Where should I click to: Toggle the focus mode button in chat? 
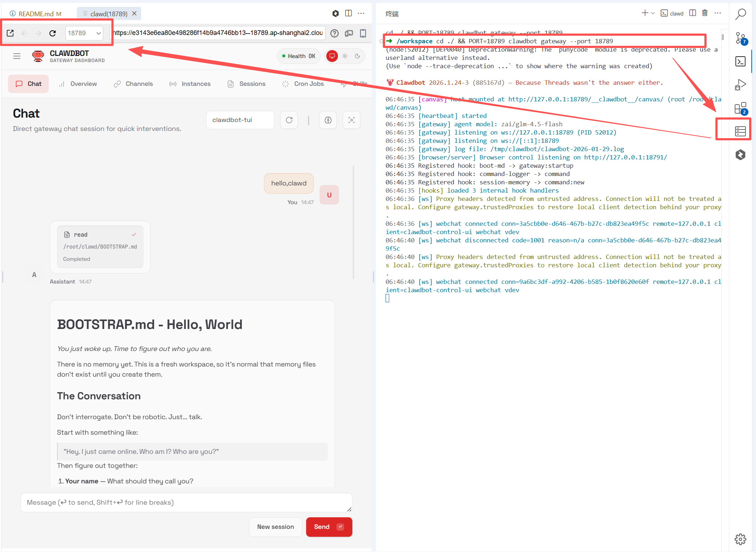click(x=351, y=120)
